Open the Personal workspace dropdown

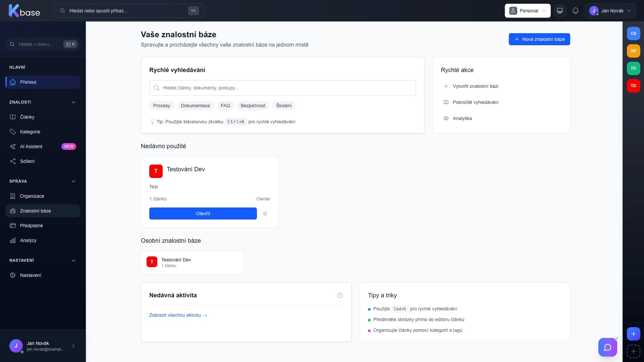527,11
